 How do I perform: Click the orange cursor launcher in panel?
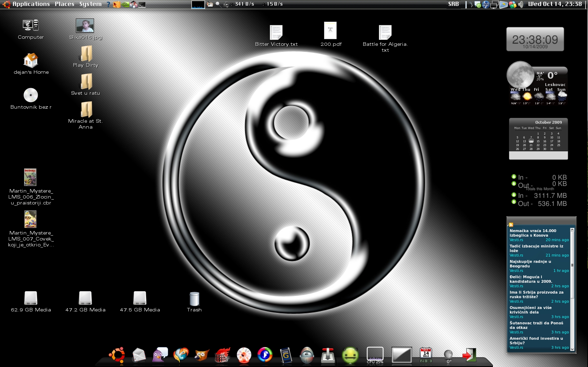coord(116,5)
